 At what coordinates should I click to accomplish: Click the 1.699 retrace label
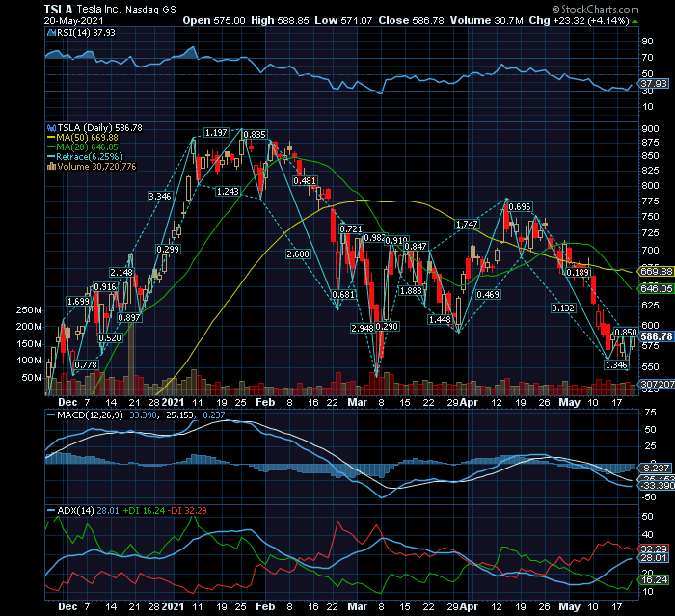pos(78,302)
